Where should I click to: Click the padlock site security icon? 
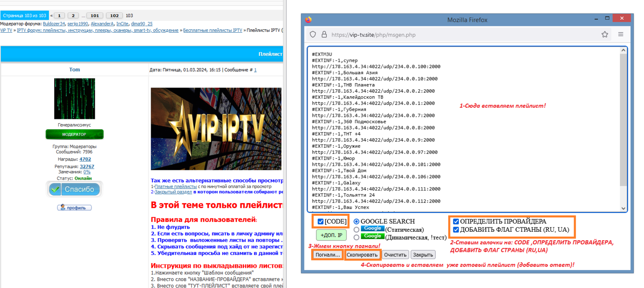(324, 35)
